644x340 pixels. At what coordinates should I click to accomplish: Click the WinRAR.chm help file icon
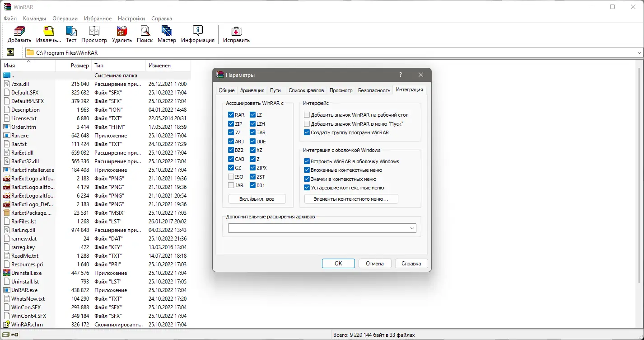[7, 324]
